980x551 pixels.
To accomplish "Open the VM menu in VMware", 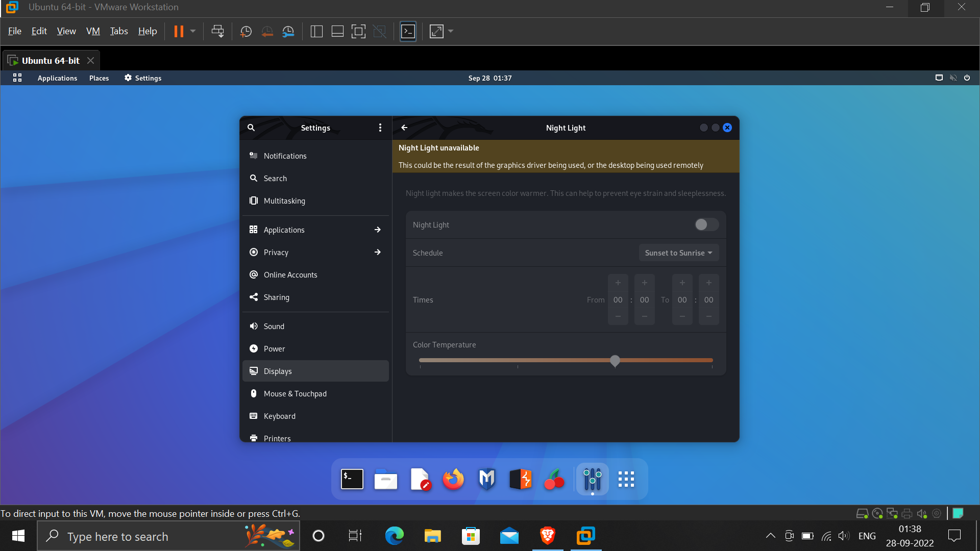I will tap(93, 31).
